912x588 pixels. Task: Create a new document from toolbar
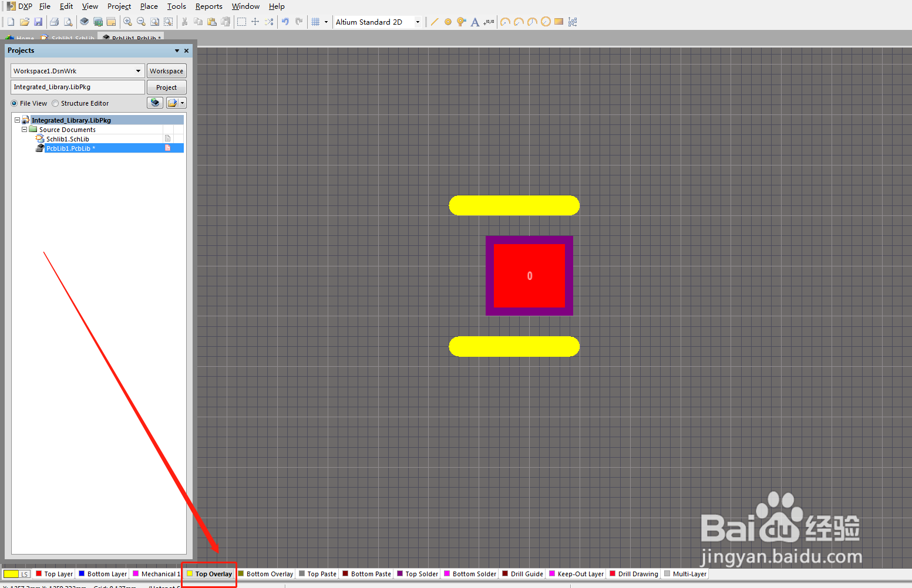pyautogui.click(x=11, y=22)
